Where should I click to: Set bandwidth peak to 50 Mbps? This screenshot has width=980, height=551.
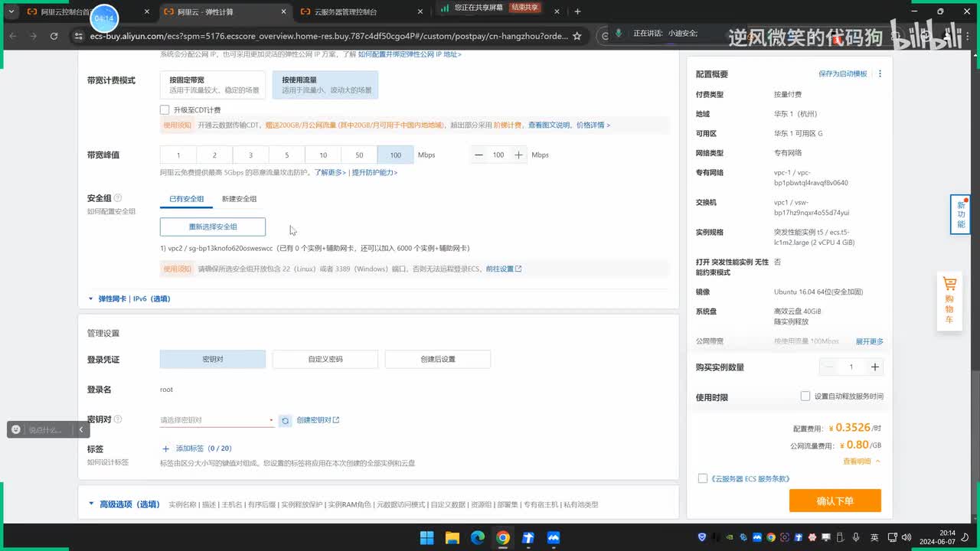pyautogui.click(x=359, y=155)
